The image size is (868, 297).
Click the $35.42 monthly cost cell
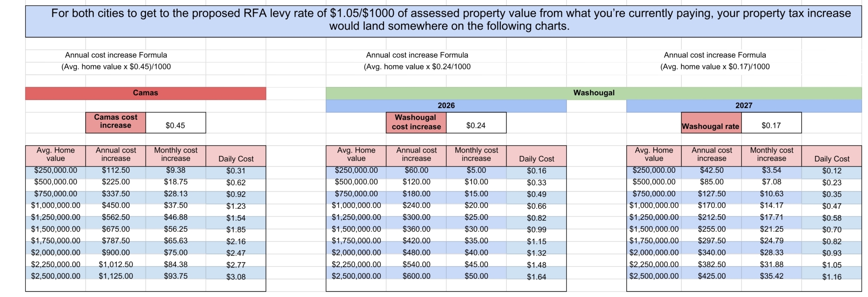click(771, 276)
